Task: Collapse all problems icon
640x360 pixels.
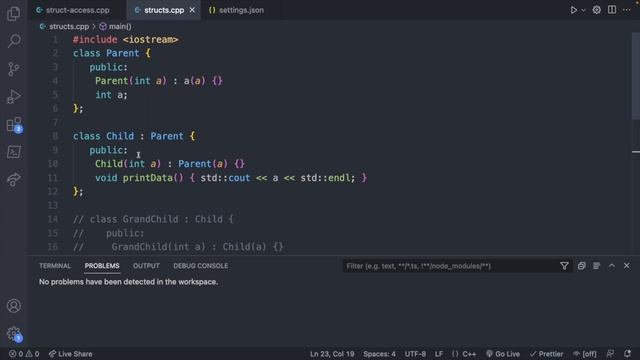Action: click(581, 266)
